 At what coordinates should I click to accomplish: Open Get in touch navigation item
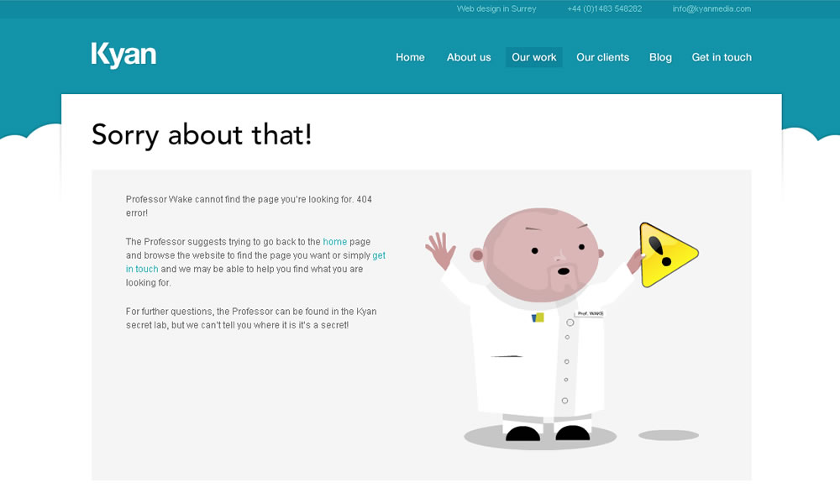722,57
